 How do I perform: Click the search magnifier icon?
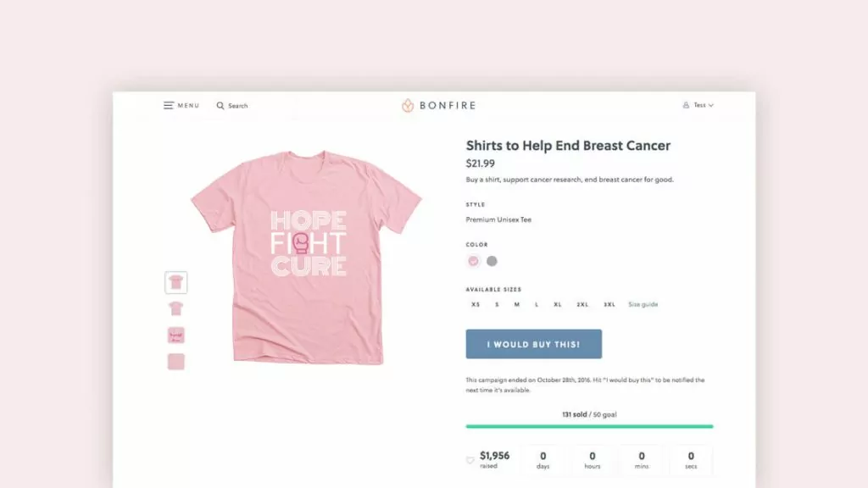pyautogui.click(x=220, y=105)
